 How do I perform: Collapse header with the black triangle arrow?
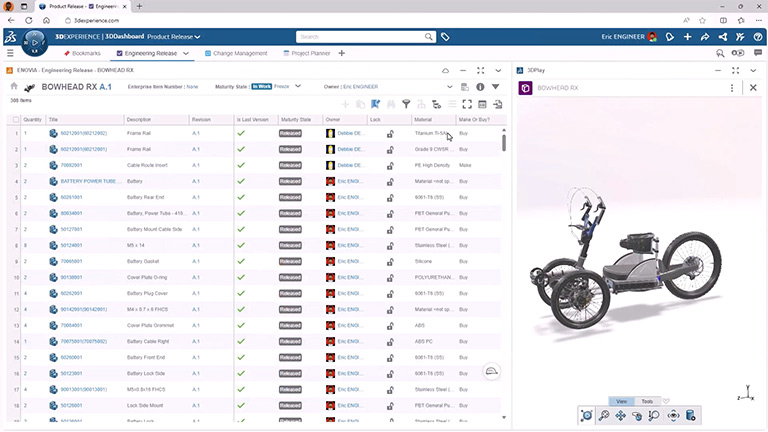[x=495, y=87]
